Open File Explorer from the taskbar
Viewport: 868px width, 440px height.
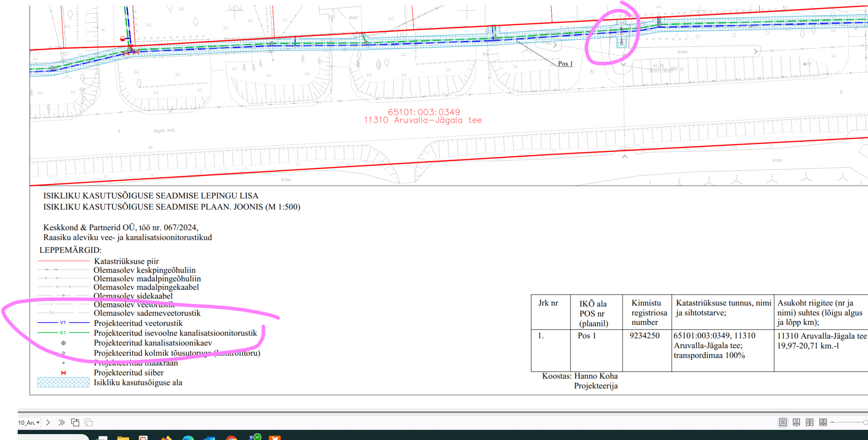coord(123,438)
